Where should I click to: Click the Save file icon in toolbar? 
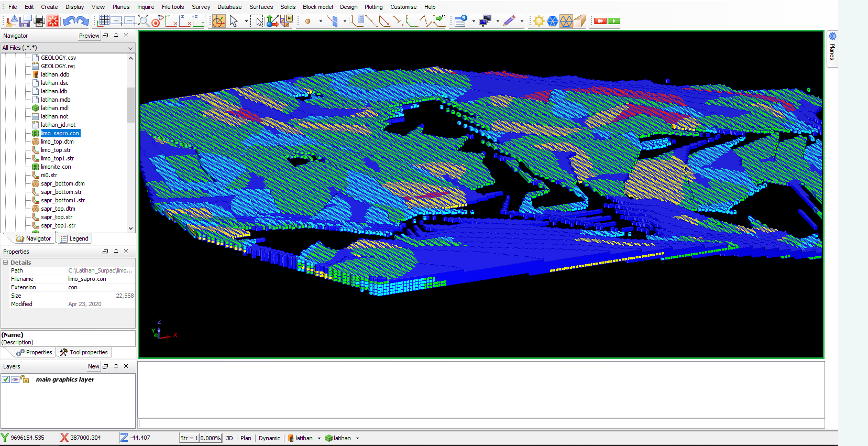[x=25, y=21]
